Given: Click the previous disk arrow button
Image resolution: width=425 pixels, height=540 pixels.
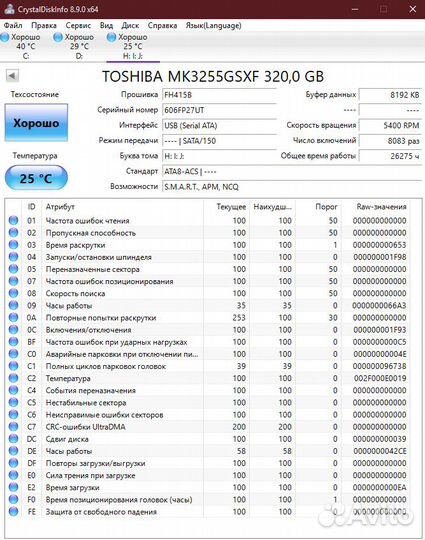Looking at the screenshot, I should pyautogui.click(x=12, y=76).
